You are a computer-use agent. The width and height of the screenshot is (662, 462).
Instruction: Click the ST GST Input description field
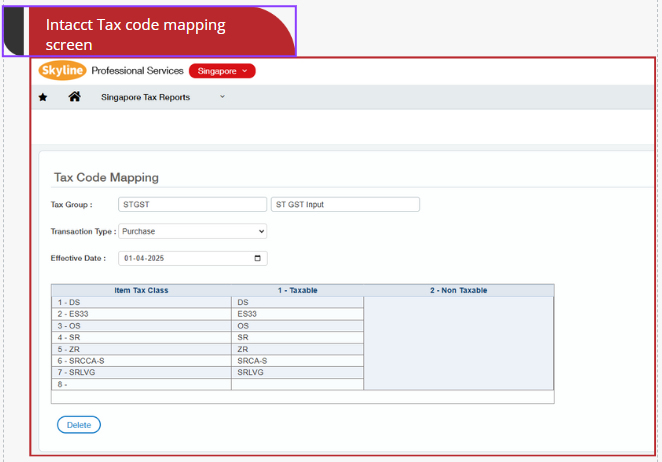tap(345, 204)
